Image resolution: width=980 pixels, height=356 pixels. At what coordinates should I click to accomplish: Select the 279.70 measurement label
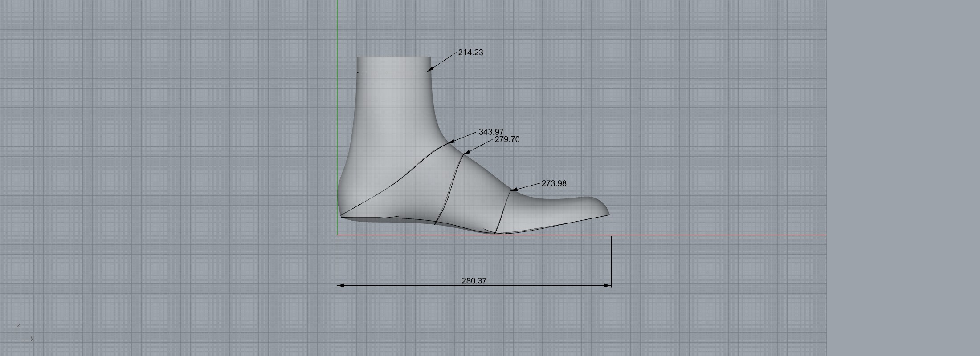point(507,139)
